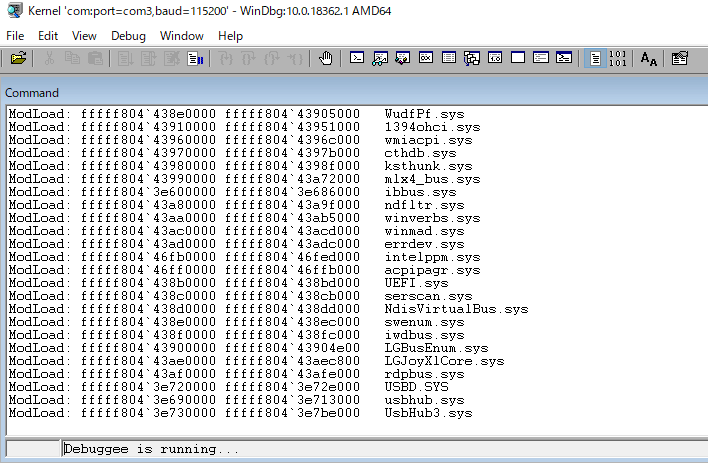
Task: Open the Watch window icon
Action: (380, 58)
